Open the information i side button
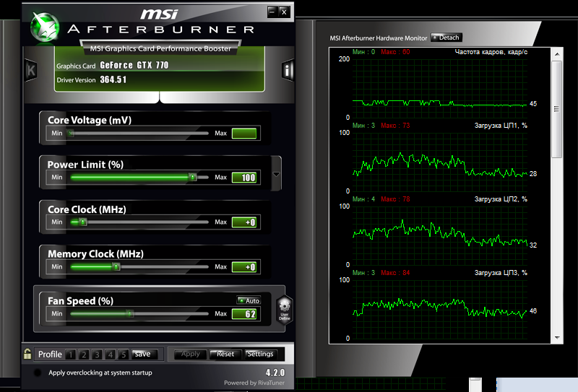Image resolution: width=578 pixels, height=392 pixels. [288, 69]
